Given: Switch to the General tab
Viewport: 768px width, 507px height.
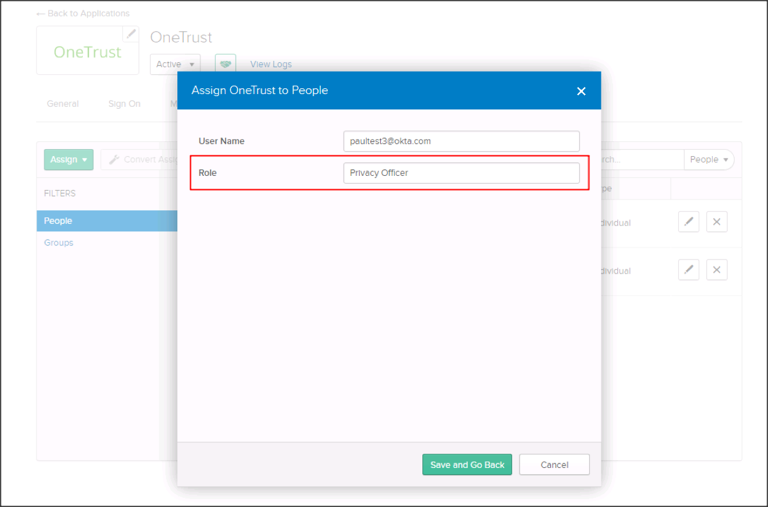Looking at the screenshot, I should tap(62, 104).
